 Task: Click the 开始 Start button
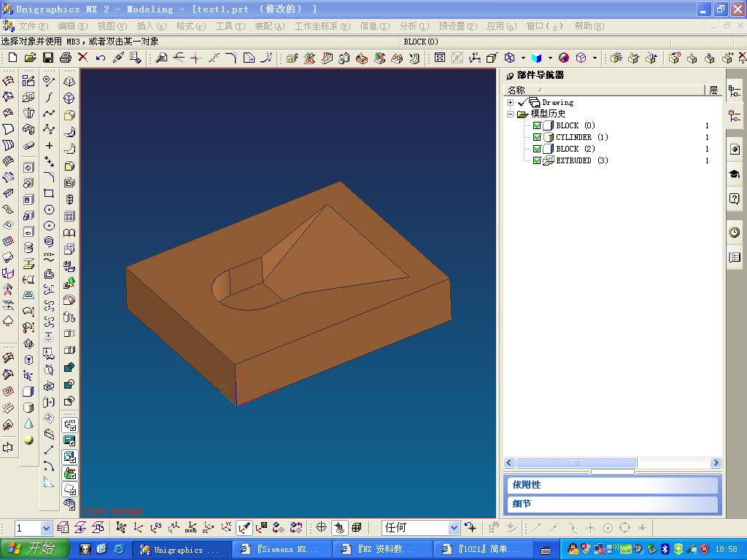click(35, 549)
